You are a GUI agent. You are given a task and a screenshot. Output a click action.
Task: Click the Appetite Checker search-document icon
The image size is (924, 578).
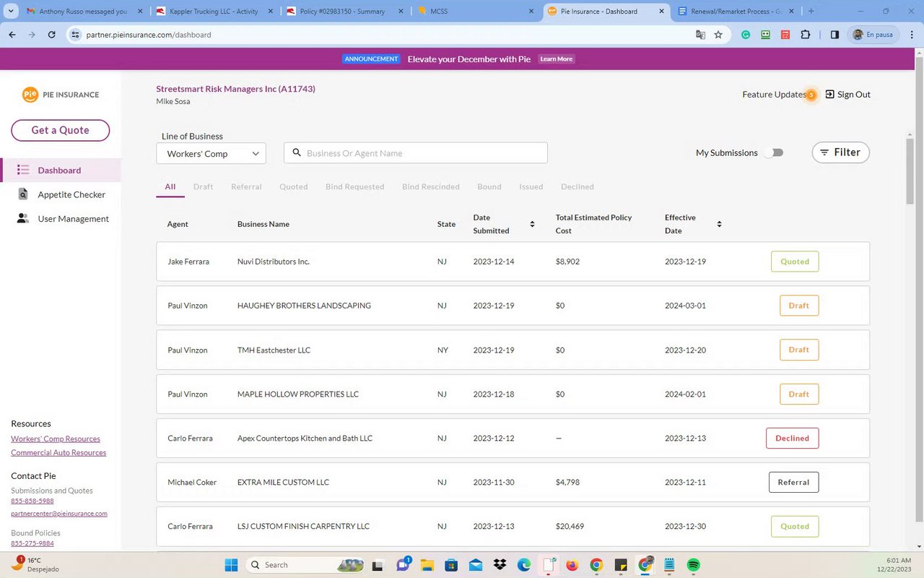point(23,194)
